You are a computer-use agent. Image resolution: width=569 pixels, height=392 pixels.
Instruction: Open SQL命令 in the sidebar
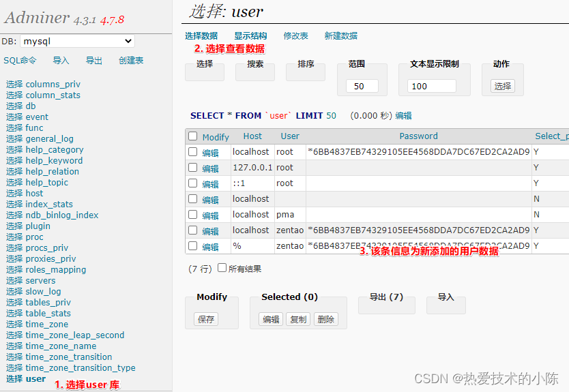pyautogui.click(x=20, y=61)
